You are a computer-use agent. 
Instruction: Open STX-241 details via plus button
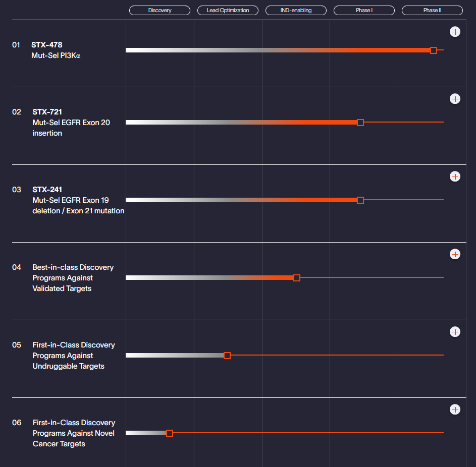click(455, 177)
